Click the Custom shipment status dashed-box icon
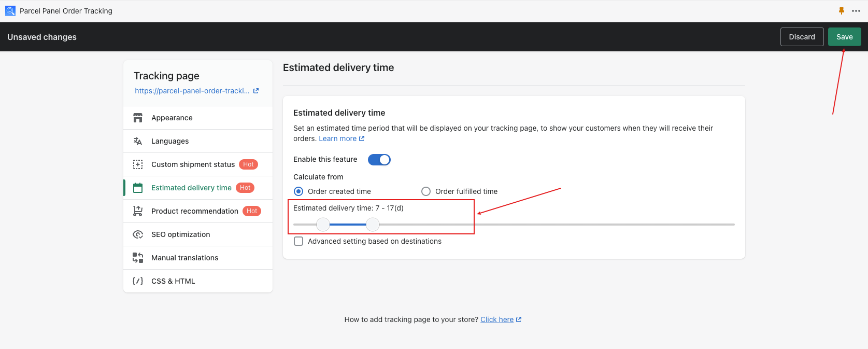The height and width of the screenshot is (349, 868). click(x=138, y=164)
